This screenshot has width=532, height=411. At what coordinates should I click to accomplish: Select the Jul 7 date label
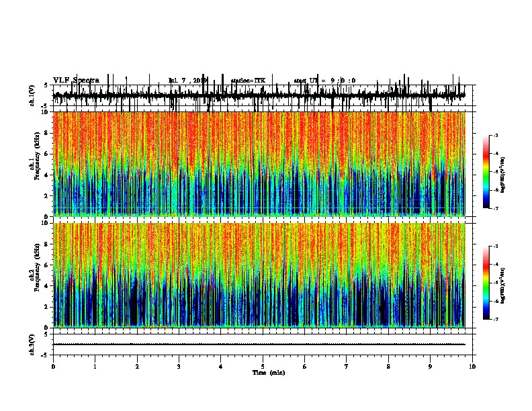coord(187,81)
